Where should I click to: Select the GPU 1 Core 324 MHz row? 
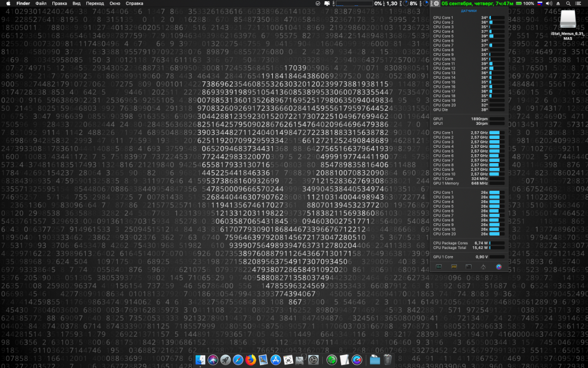[x=469, y=179]
